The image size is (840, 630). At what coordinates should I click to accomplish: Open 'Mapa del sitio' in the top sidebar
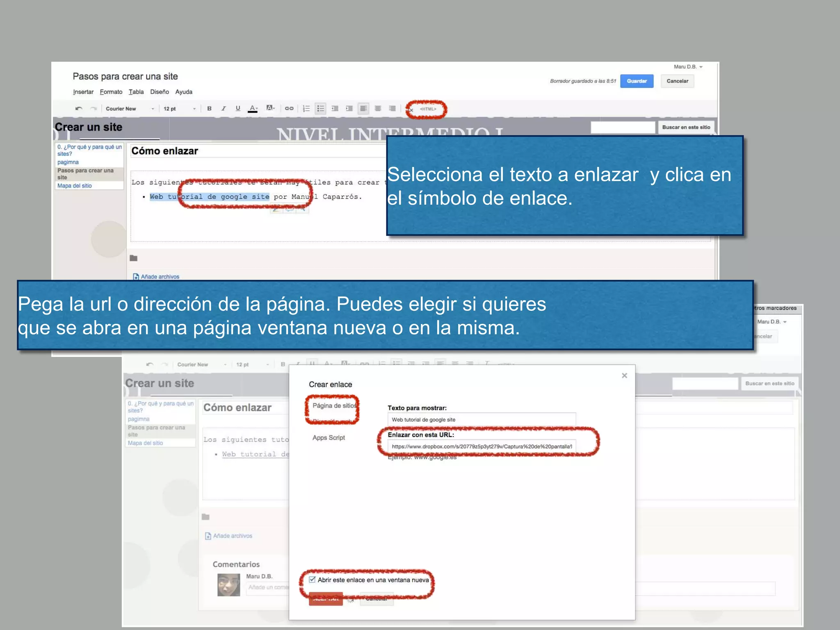pyautogui.click(x=75, y=186)
